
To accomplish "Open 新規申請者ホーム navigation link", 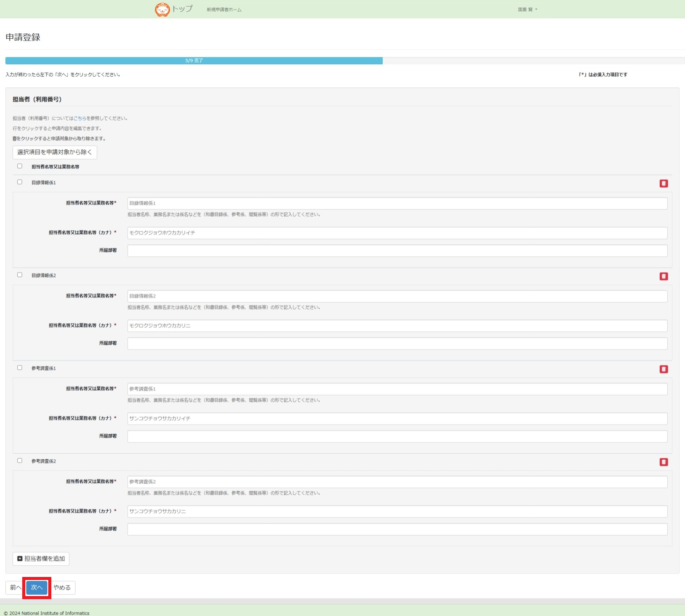I will tap(224, 10).
